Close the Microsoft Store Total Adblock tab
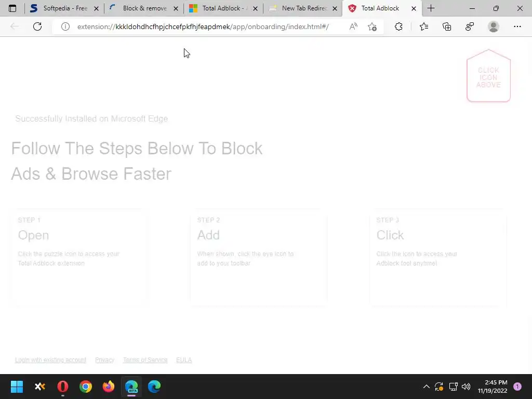Screen dimensions: 532x399 pyautogui.click(x=255, y=8)
